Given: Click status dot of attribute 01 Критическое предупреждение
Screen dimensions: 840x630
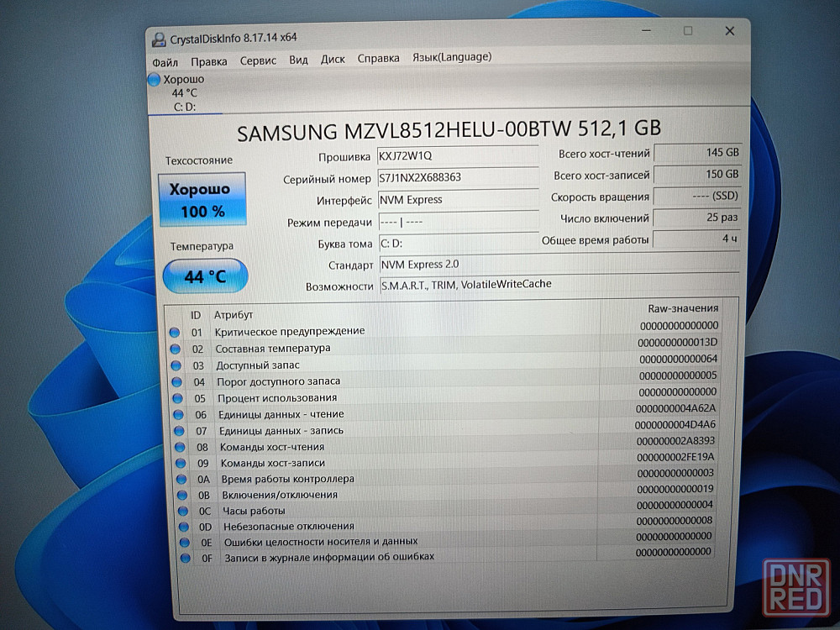Looking at the screenshot, I should click(x=174, y=333).
